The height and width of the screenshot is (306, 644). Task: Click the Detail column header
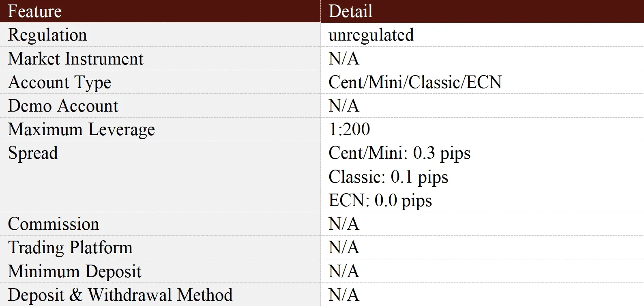pyautogui.click(x=350, y=11)
